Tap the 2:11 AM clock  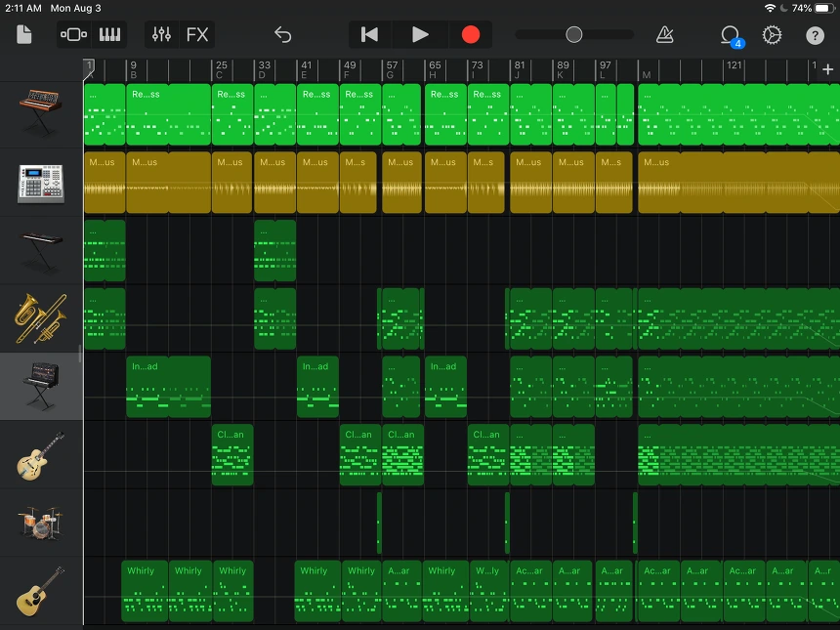click(23, 8)
